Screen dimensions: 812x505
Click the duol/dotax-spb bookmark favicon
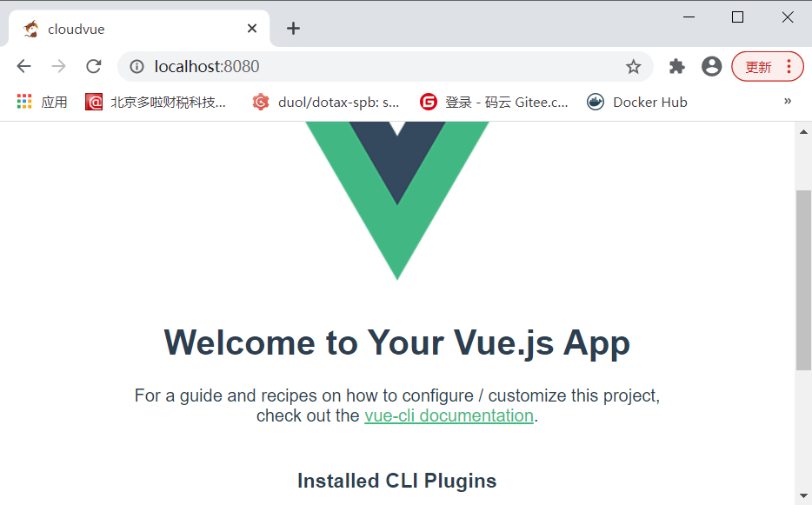[261, 102]
